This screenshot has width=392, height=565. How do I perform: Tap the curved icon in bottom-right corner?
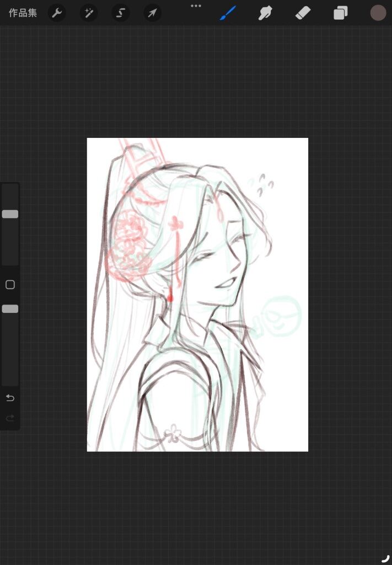385,559
